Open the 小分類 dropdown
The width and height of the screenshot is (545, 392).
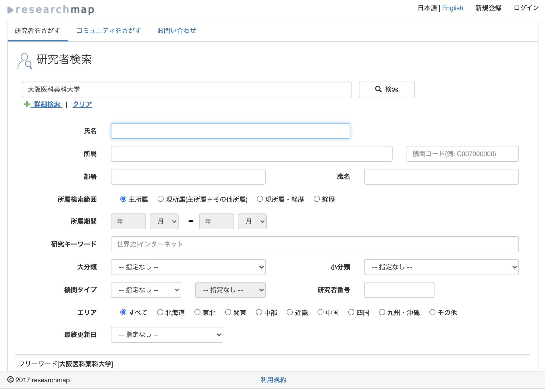tap(441, 267)
